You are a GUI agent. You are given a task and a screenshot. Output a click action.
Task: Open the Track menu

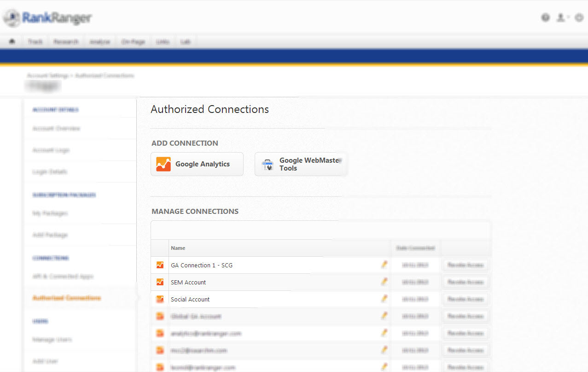tap(35, 41)
